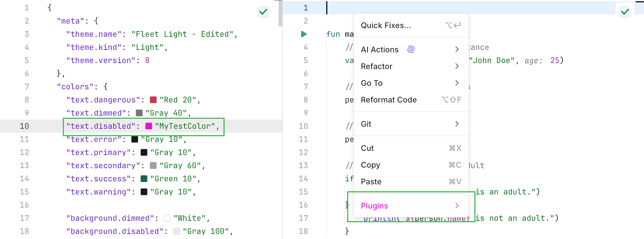Click the "Green 10" value text
The image size is (644, 239).
(x=173, y=179)
